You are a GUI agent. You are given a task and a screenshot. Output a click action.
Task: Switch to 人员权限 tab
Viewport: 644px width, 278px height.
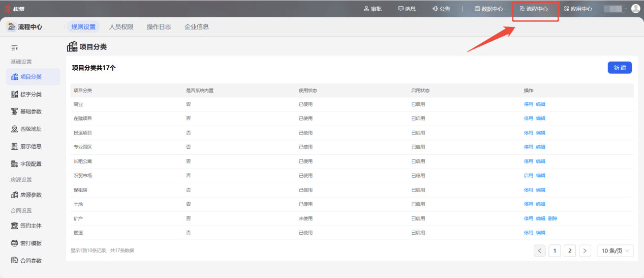click(121, 27)
